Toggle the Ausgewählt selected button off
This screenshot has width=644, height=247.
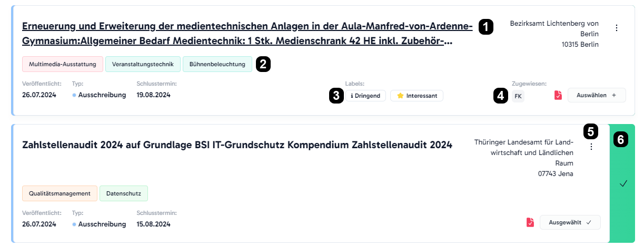[570, 222]
